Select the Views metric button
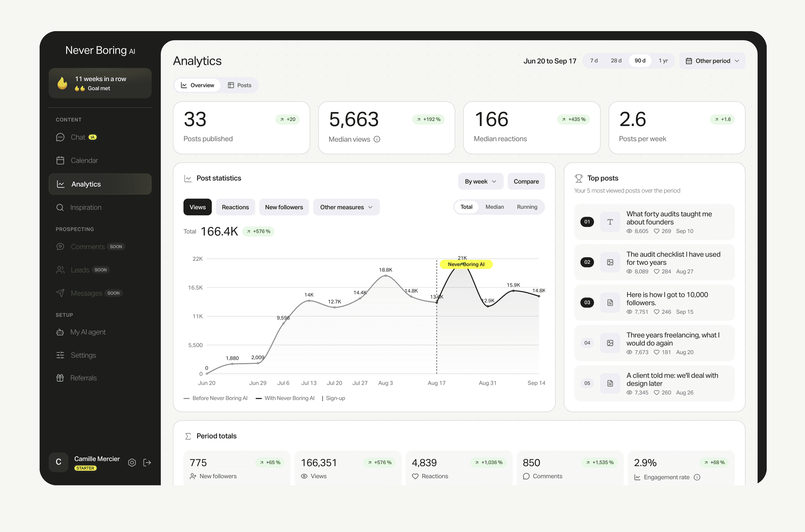The width and height of the screenshot is (805, 532). pyautogui.click(x=198, y=207)
